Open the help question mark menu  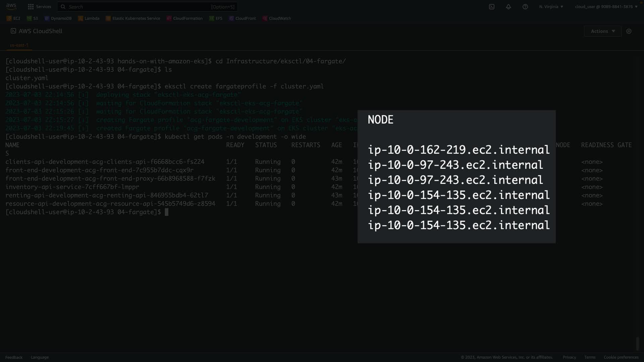point(525,7)
